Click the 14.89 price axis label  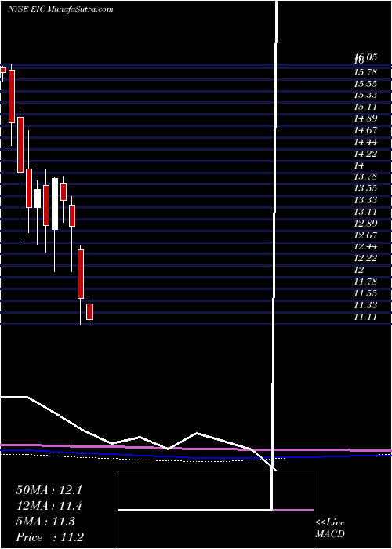[x=365, y=118]
